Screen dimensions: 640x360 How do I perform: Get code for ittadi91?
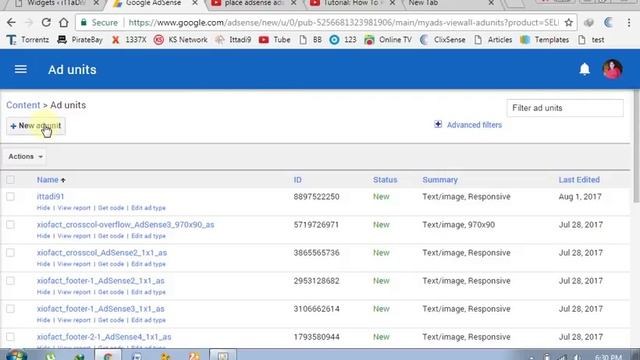111,208
